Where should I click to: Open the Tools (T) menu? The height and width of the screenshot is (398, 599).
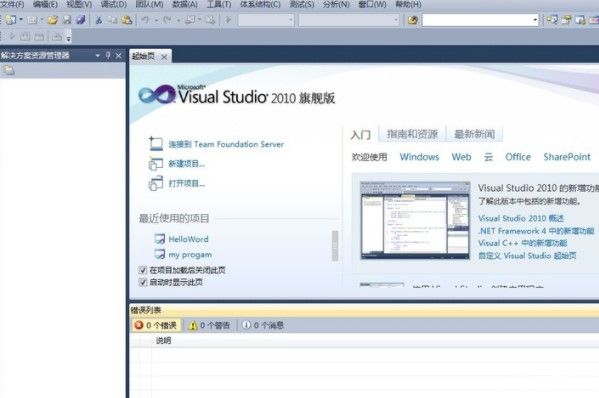pyautogui.click(x=219, y=5)
